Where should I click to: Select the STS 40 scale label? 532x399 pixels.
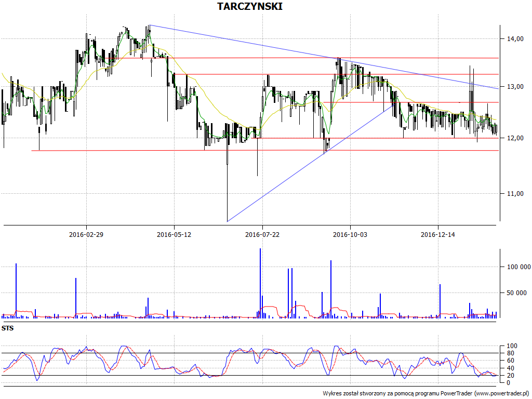coord(510,368)
